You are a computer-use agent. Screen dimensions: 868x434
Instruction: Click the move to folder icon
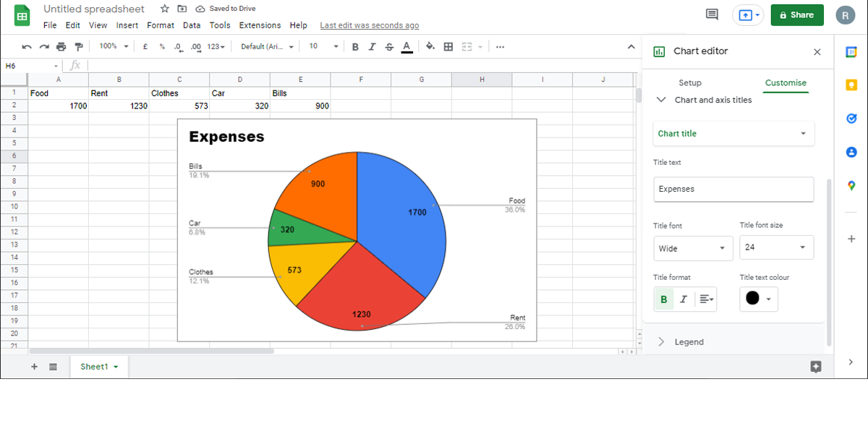182,9
